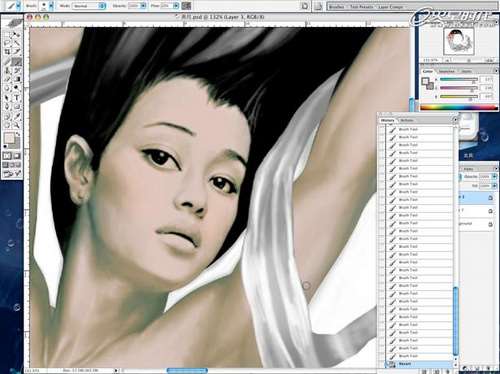Switch to the Actions tab
Image resolution: width=500 pixels, height=374 pixels.
(x=407, y=120)
